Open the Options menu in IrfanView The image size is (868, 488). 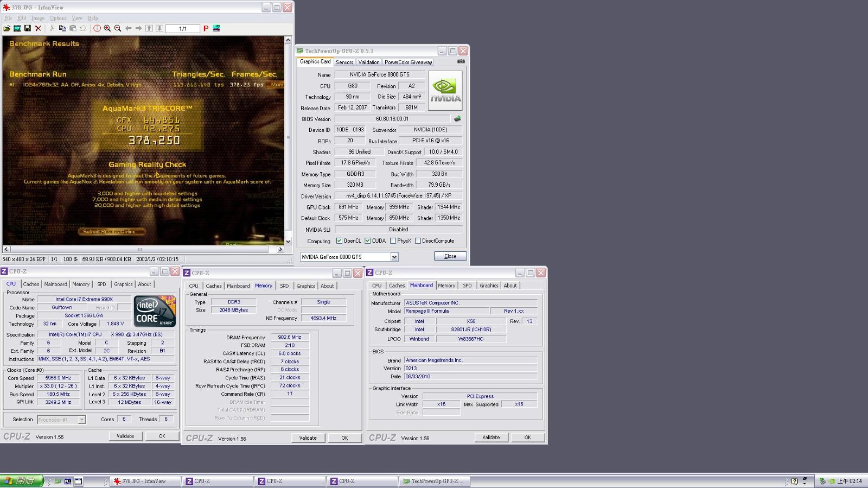point(58,18)
